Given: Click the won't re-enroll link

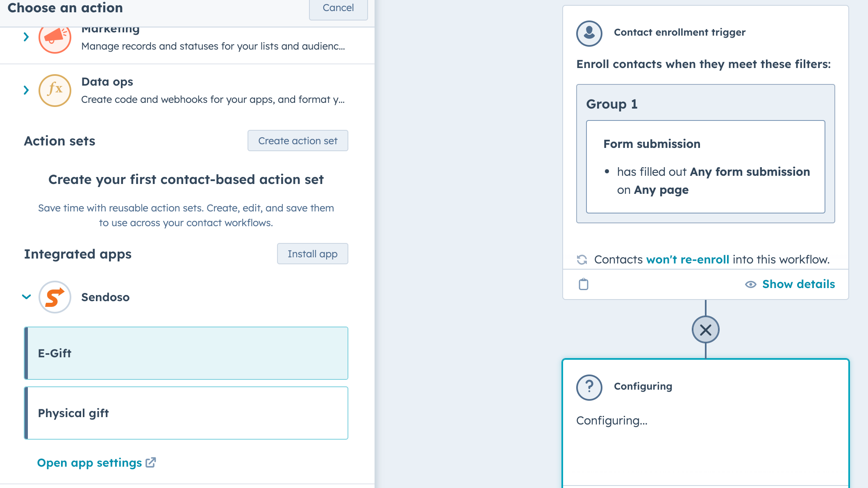Looking at the screenshot, I should (x=687, y=259).
